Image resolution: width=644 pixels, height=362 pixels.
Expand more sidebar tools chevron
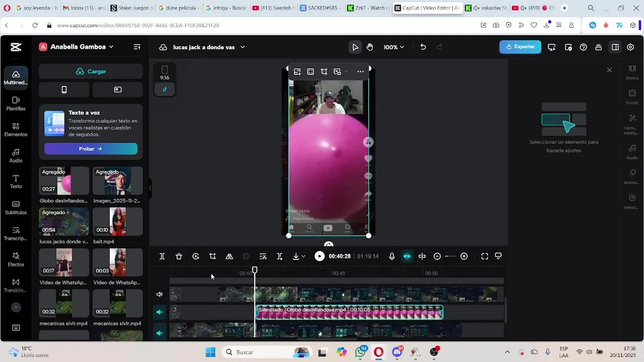pos(16,307)
